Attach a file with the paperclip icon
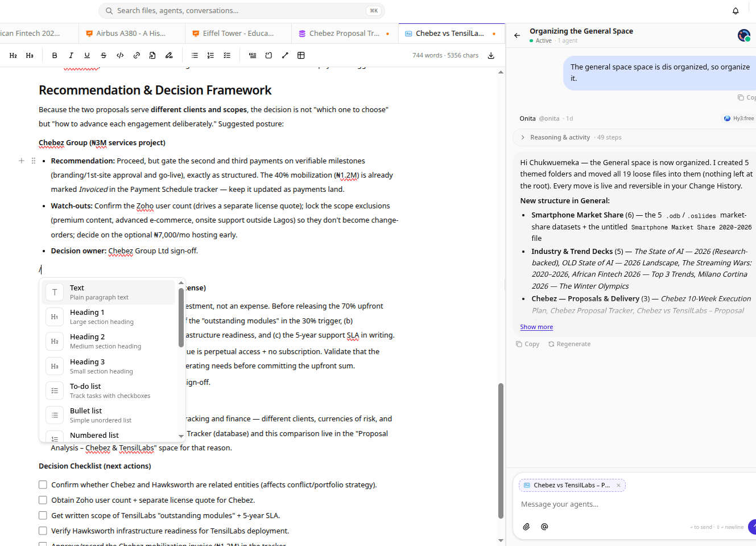The height and width of the screenshot is (546, 756). point(527,527)
